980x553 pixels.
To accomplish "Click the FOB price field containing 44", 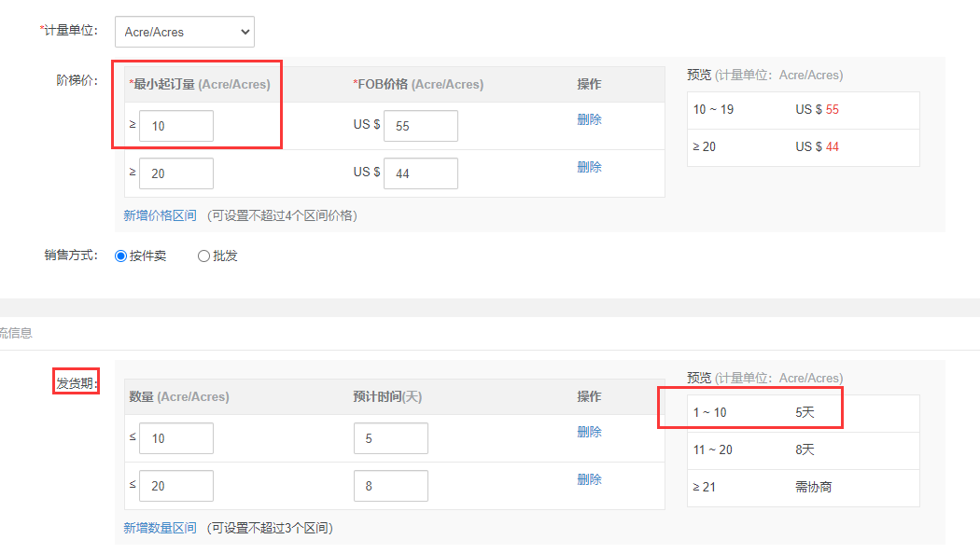I will pos(420,173).
